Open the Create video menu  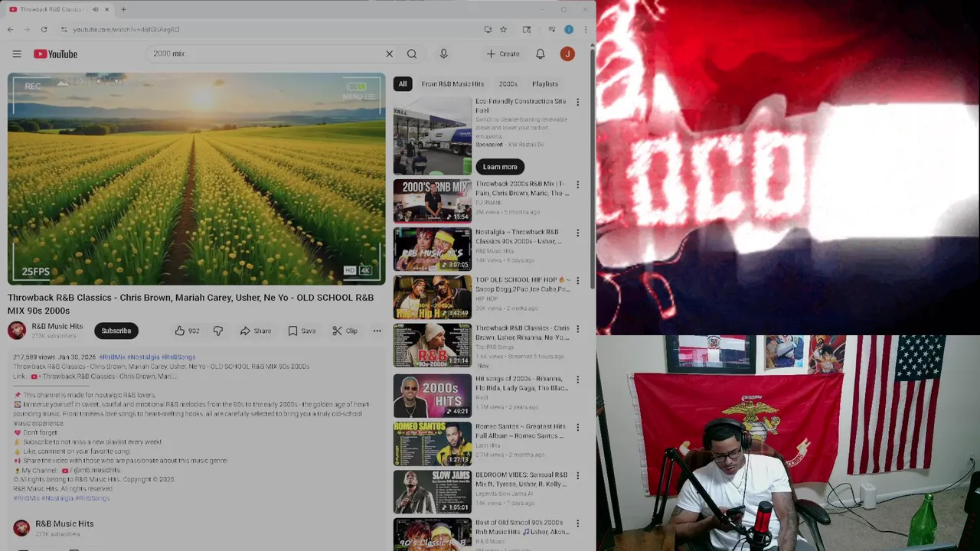(503, 54)
